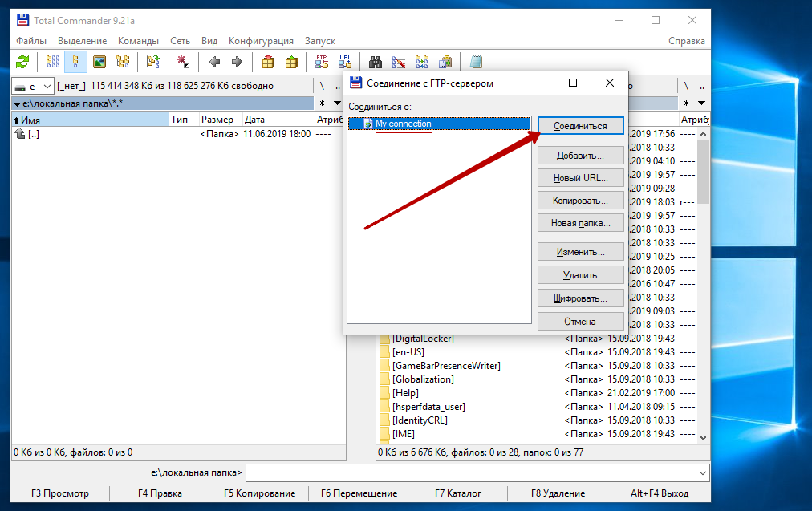Click right panel scrollbar up arrow
This screenshot has height=511, width=812.
703,134
